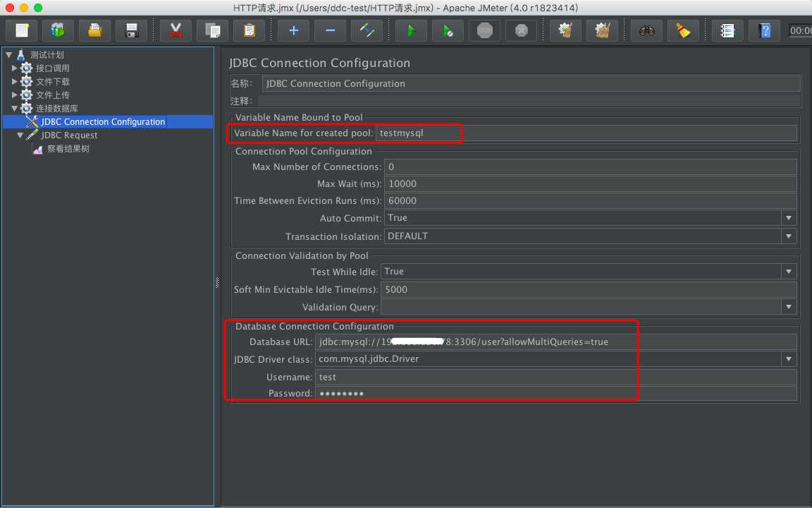Image resolution: width=812 pixels, height=508 pixels.
Task: Expand the 文件上传 thread group
Action: pyautogui.click(x=15, y=95)
